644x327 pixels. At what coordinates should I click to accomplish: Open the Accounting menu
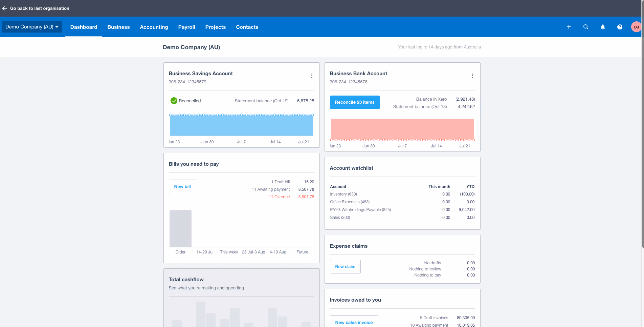coord(154,27)
